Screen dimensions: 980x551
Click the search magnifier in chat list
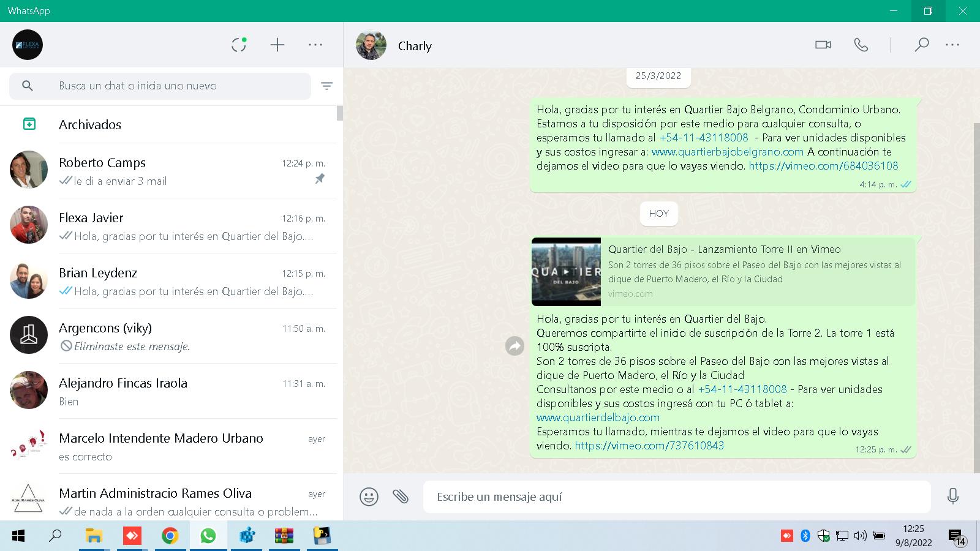pos(28,86)
